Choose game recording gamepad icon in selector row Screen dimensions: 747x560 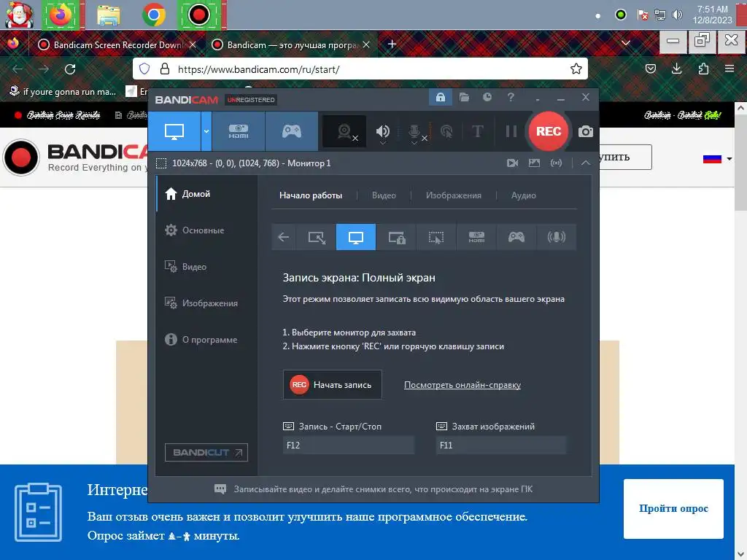click(x=516, y=237)
